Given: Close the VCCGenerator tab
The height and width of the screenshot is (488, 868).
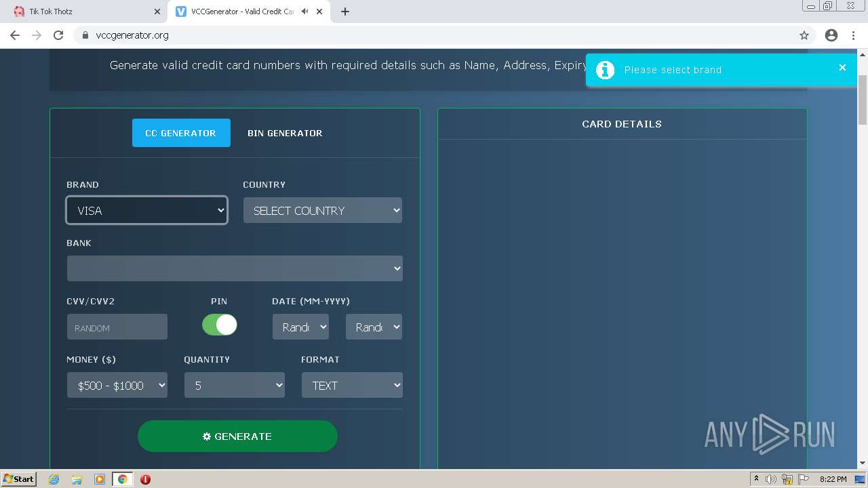Looking at the screenshot, I should point(319,12).
